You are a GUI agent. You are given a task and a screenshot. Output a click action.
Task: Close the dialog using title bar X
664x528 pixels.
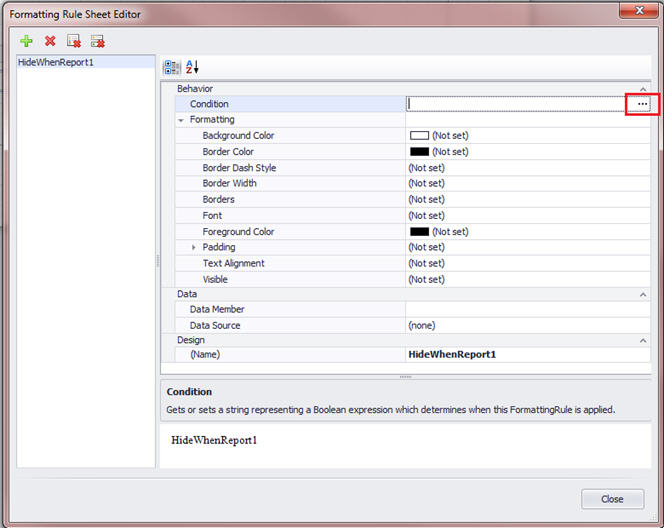pyautogui.click(x=631, y=11)
